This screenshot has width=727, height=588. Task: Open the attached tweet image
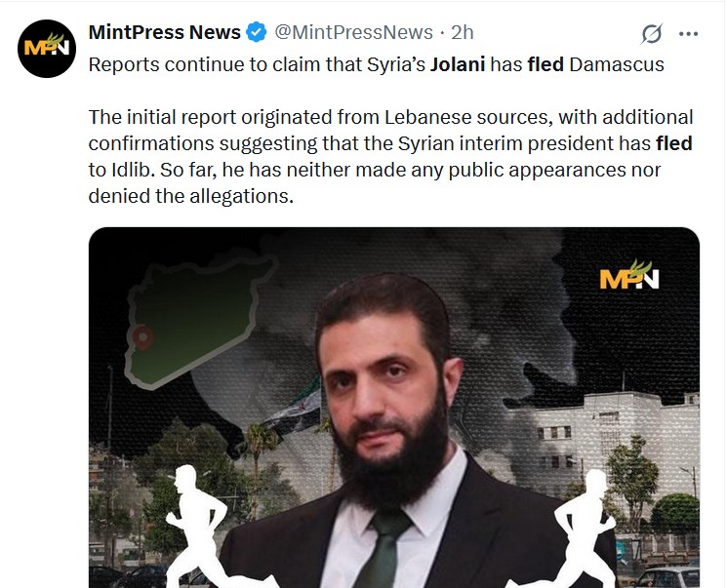click(x=394, y=408)
